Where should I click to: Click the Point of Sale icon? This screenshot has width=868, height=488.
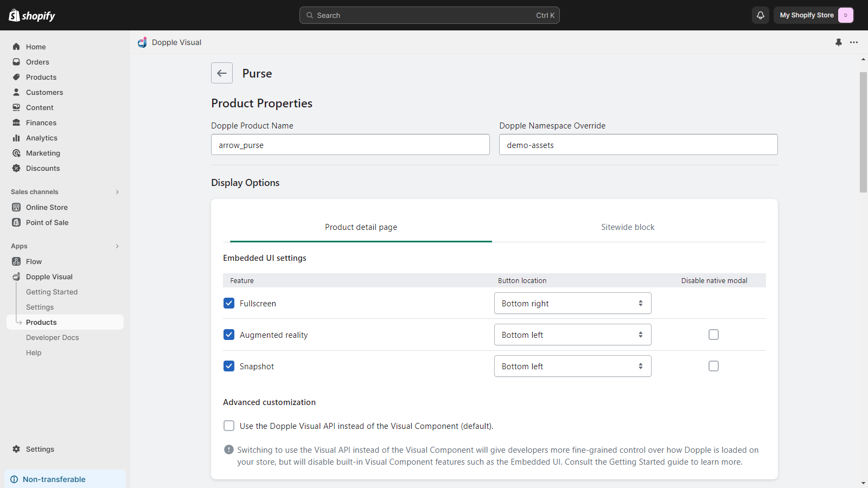click(16, 222)
